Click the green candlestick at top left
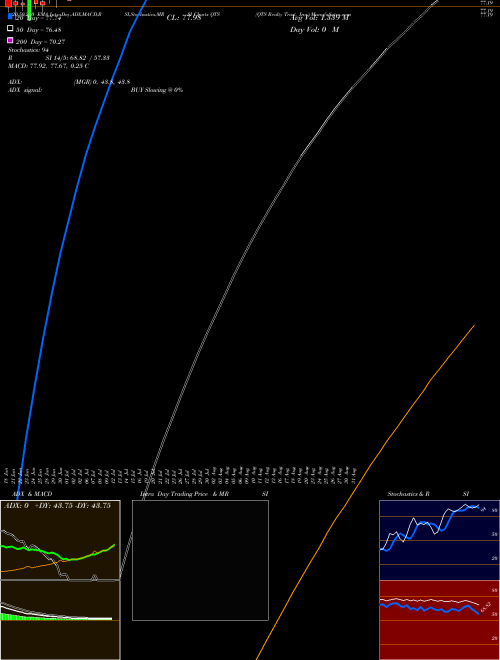The image size is (500, 660). point(29,9)
